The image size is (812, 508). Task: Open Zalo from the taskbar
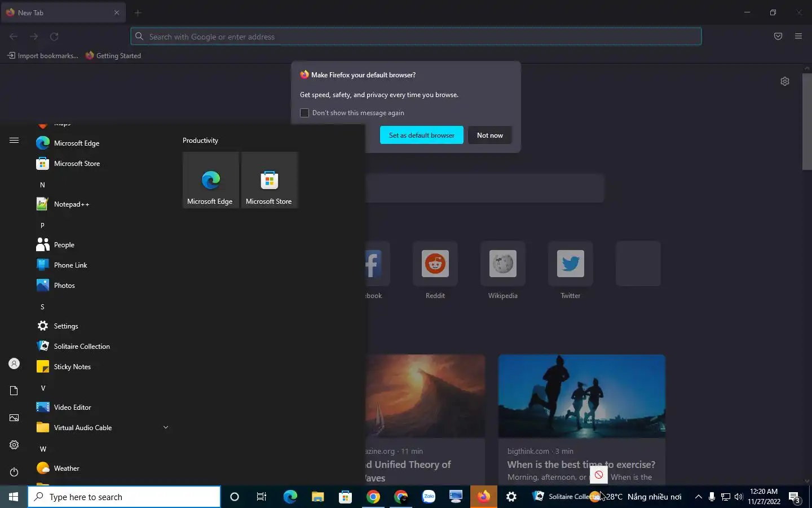[429, 497]
